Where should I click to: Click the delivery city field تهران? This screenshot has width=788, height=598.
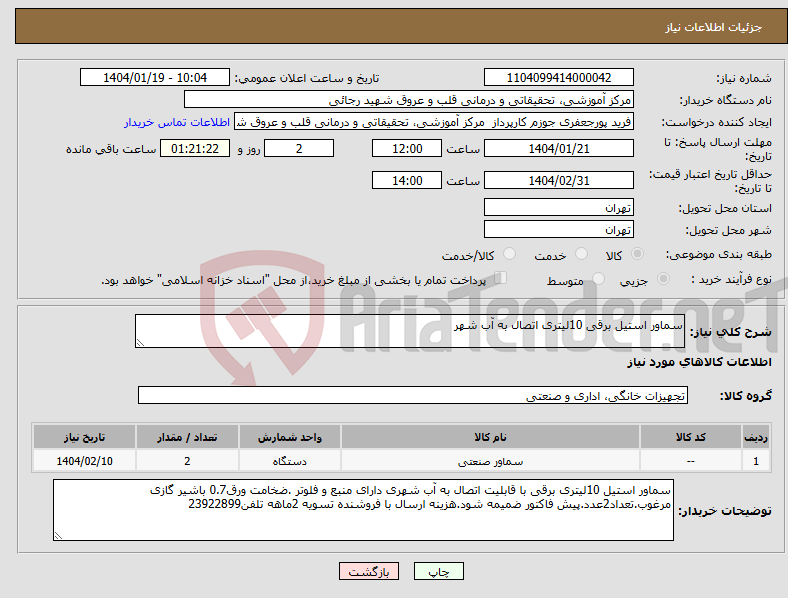pyautogui.click(x=558, y=229)
